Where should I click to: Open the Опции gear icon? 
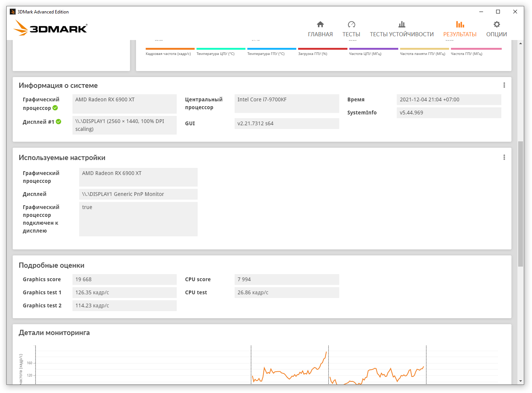(497, 25)
